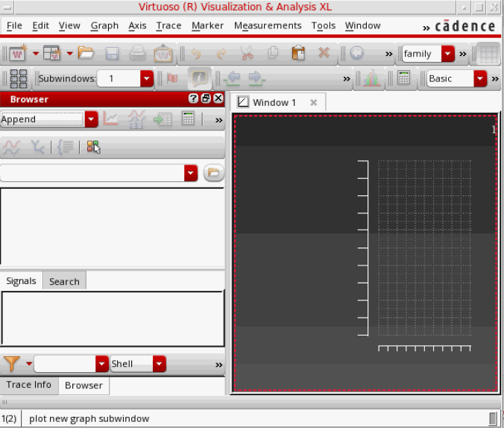Click the open folder icon in main toolbar

86,54
